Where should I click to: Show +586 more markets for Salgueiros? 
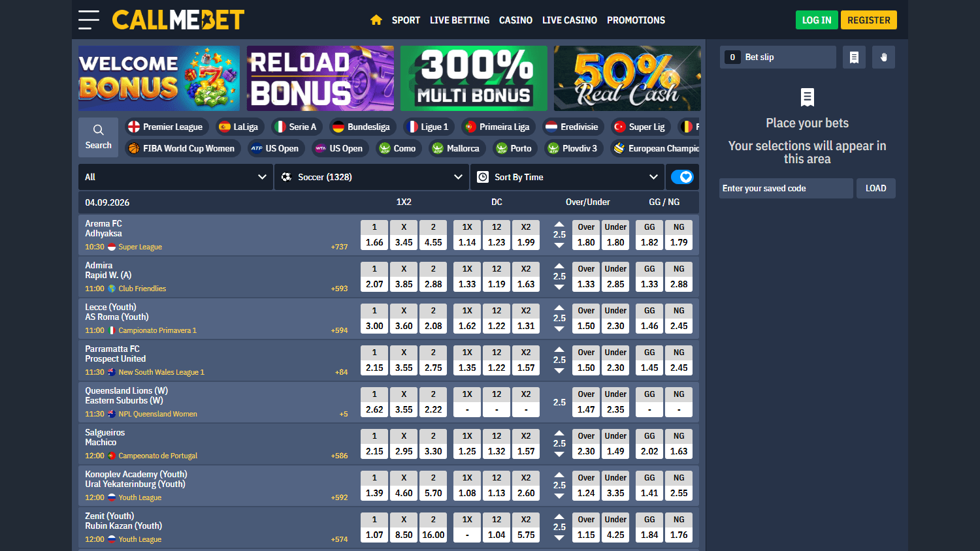tap(339, 456)
